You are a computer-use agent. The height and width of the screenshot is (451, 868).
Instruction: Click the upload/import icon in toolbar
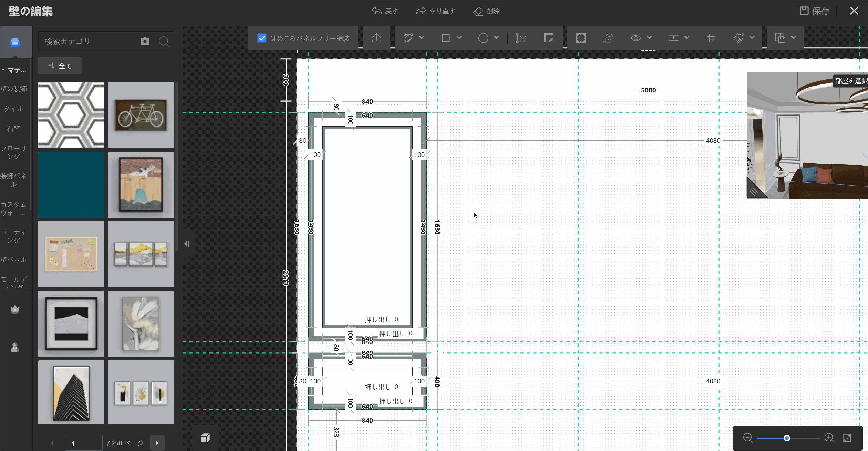(x=376, y=38)
